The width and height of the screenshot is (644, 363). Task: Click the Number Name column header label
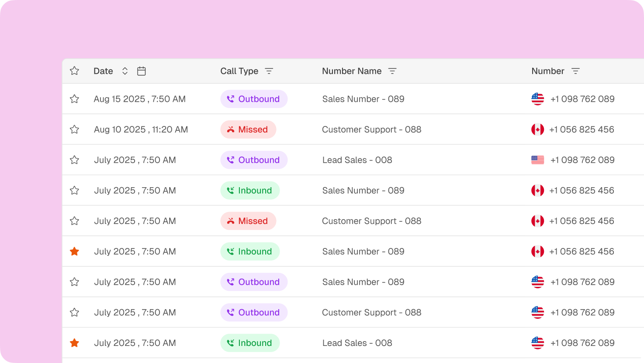[x=352, y=71]
